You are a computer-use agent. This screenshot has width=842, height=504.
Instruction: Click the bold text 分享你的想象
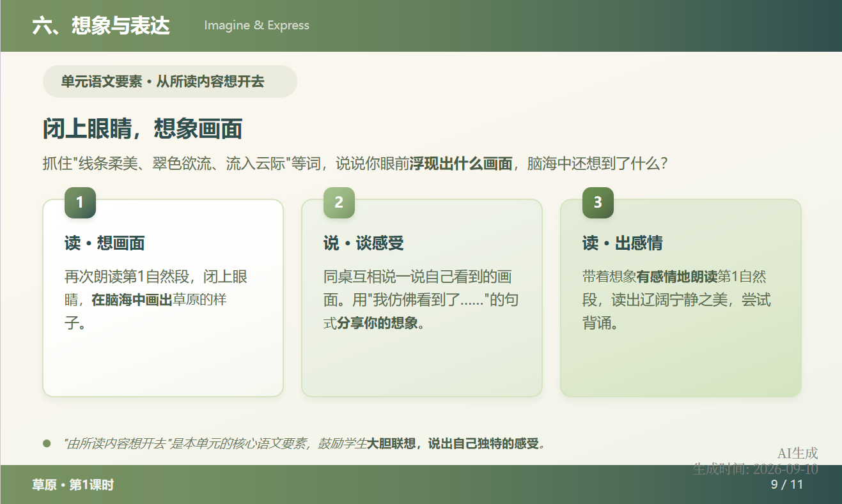click(x=378, y=323)
